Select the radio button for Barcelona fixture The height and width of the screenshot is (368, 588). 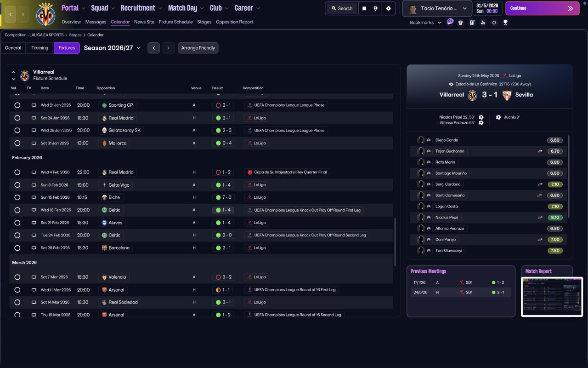coord(17,248)
